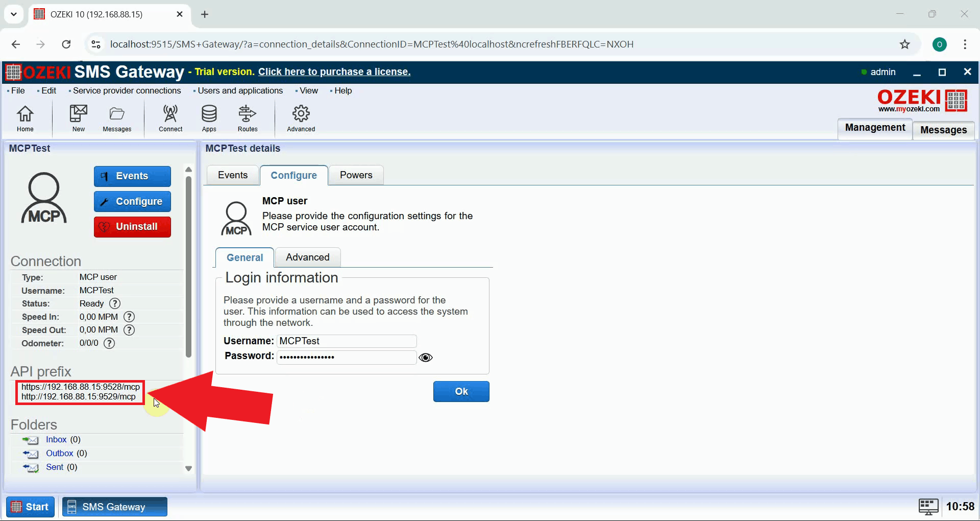Open the Users and applications menu
Screen dimensions: 980x521
(240, 90)
